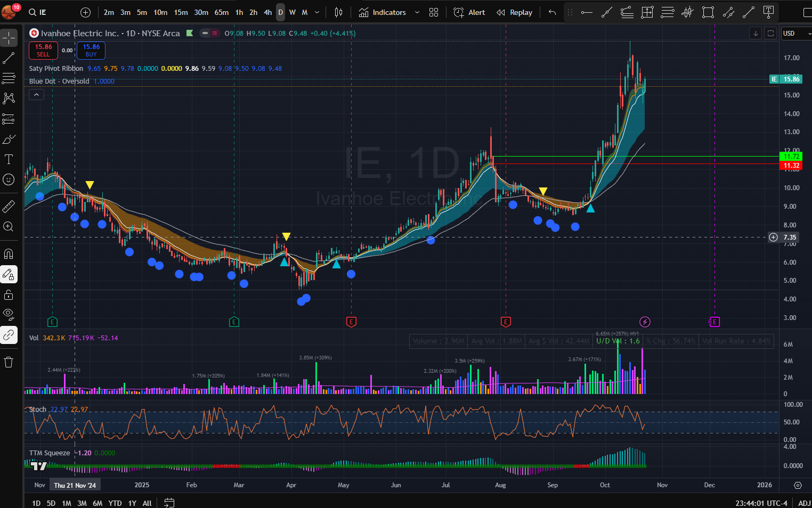The width and height of the screenshot is (812, 508).
Task: Click the lightning event marker near October
Action: click(645, 322)
